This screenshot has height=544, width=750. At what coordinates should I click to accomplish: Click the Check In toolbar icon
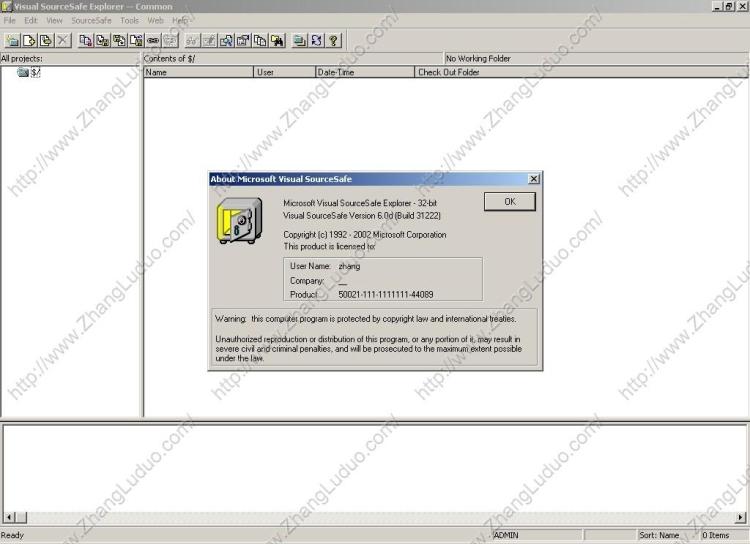pyautogui.click(x=119, y=40)
